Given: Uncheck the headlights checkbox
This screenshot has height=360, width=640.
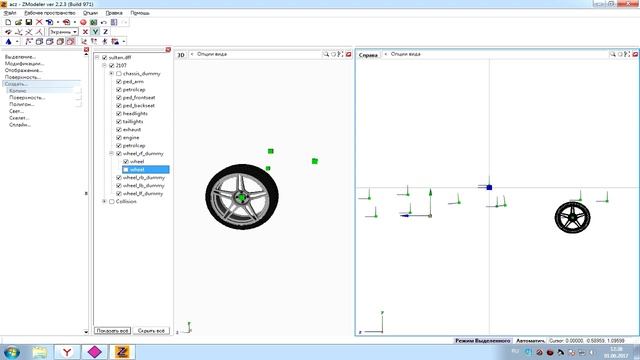Looking at the screenshot, I should click(119, 113).
